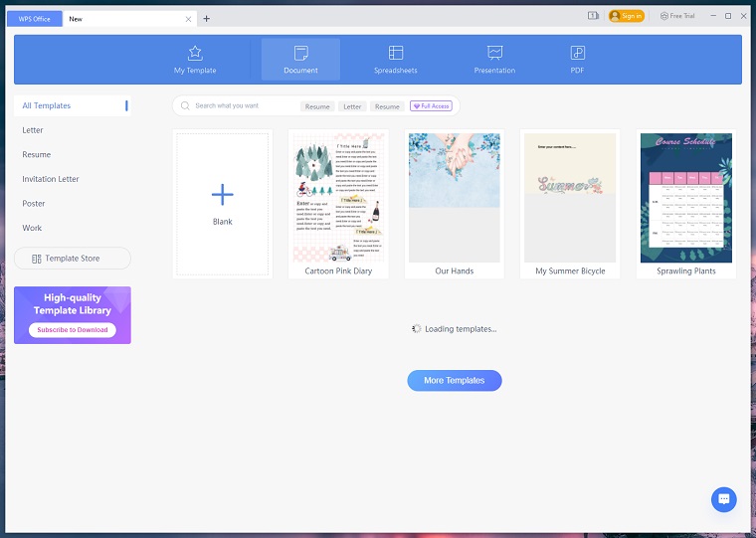
Task: Switch to Spreadsheets templates
Action: pos(395,60)
